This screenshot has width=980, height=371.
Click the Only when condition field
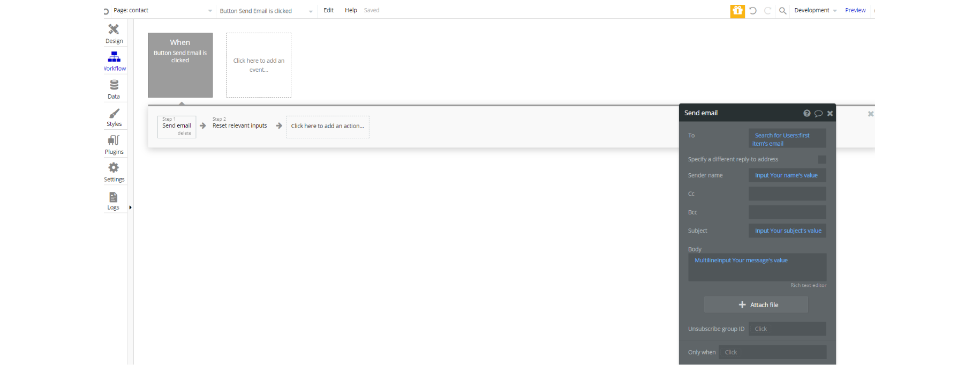coord(773,352)
